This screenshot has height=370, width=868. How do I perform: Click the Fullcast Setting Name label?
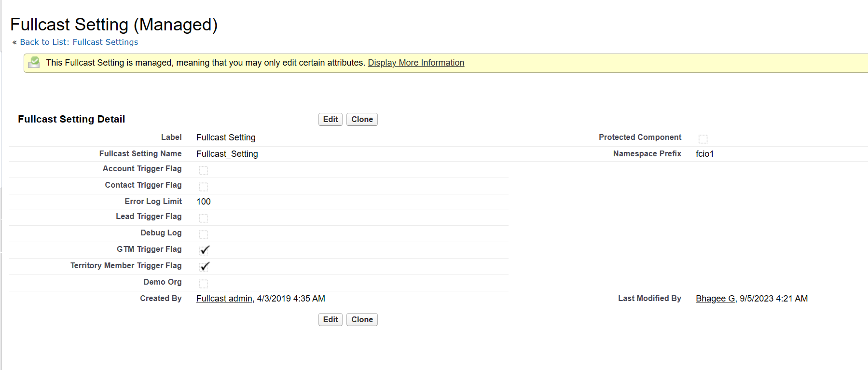click(140, 154)
